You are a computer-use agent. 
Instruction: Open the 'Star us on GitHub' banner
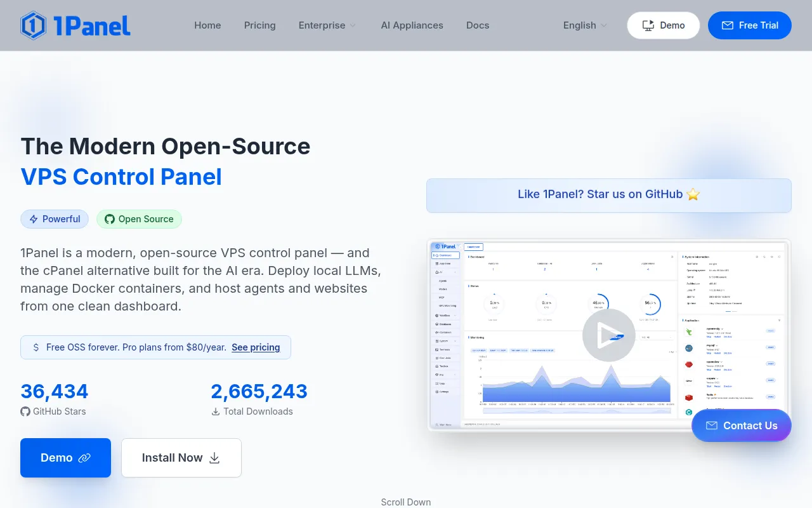[x=609, y=195]
